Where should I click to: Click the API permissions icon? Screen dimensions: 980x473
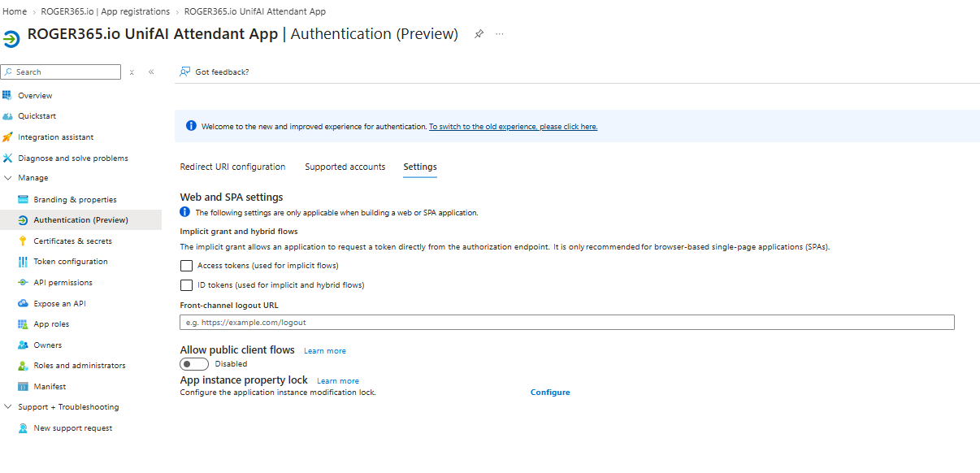(x=23, y=283)
